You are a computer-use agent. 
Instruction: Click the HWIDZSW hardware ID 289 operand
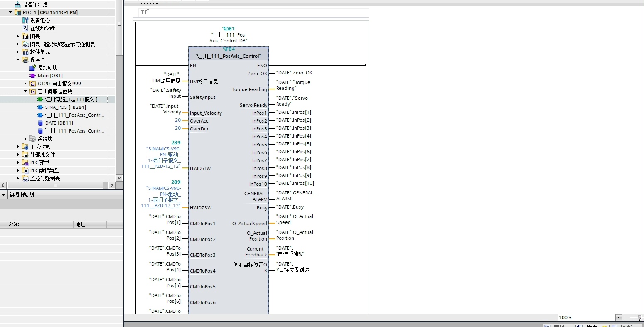[x=176, y=182]
